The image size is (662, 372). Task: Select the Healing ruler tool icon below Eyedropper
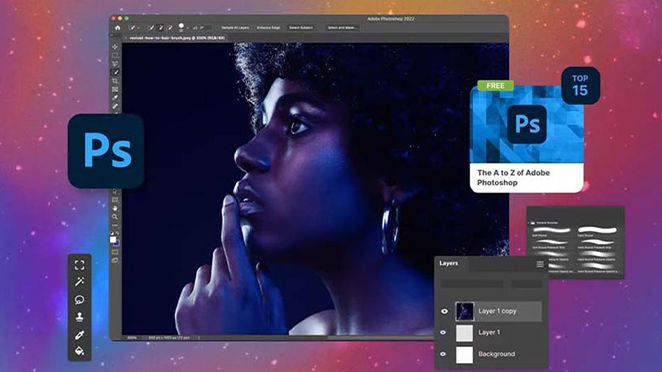click(115, 106)
